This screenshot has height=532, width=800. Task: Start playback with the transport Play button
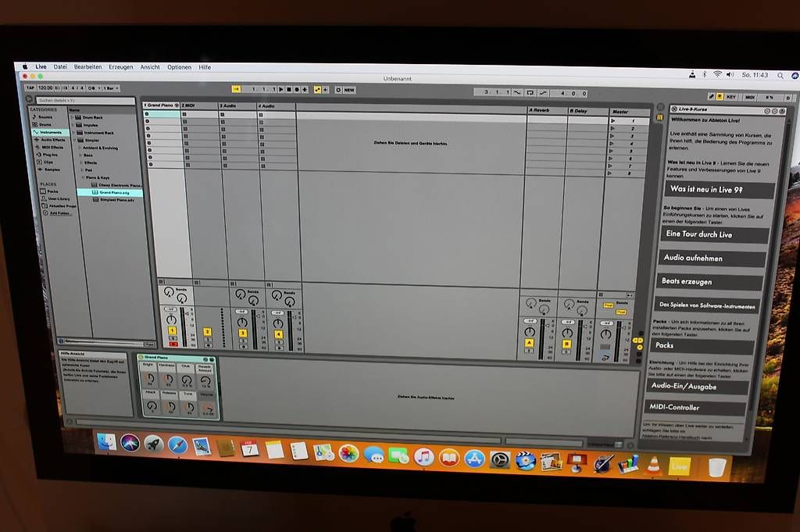(x=281, y=89)
